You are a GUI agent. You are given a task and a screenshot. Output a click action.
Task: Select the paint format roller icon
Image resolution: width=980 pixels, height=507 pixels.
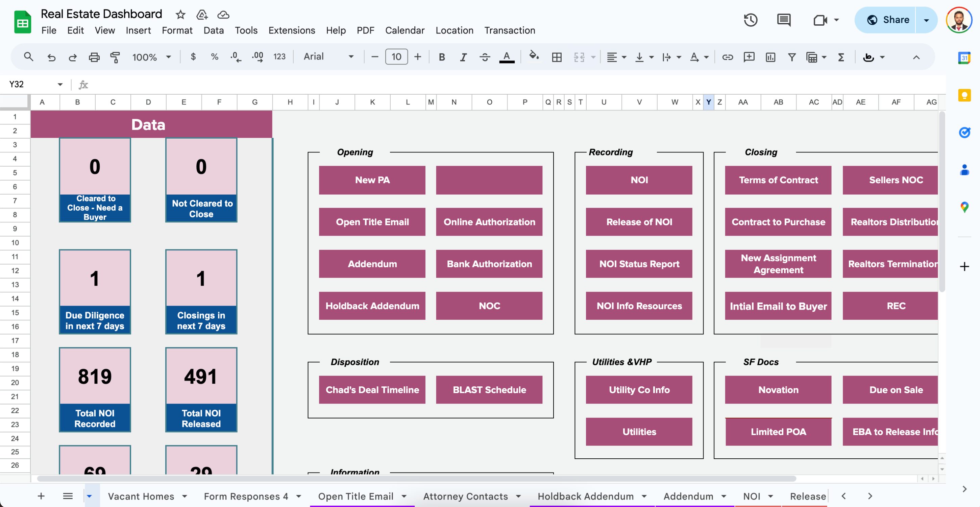tap(115, 57)
